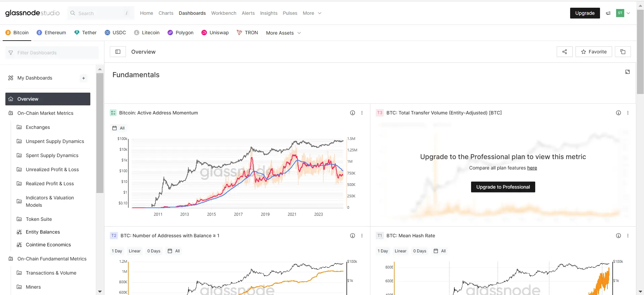Select the Litecoin asset tab
The height and width of the screenshot is (295, 644).
(x=147, y=33)
